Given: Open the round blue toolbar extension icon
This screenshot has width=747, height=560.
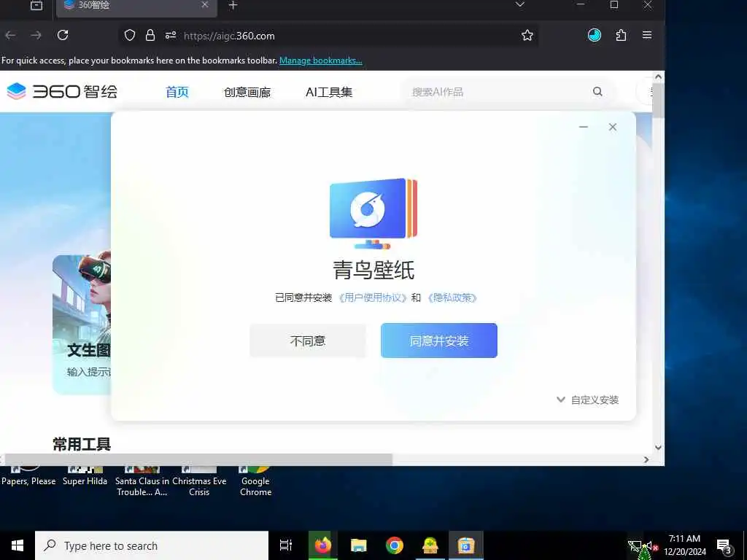Looking at the screenshot, I should (594, 35).
